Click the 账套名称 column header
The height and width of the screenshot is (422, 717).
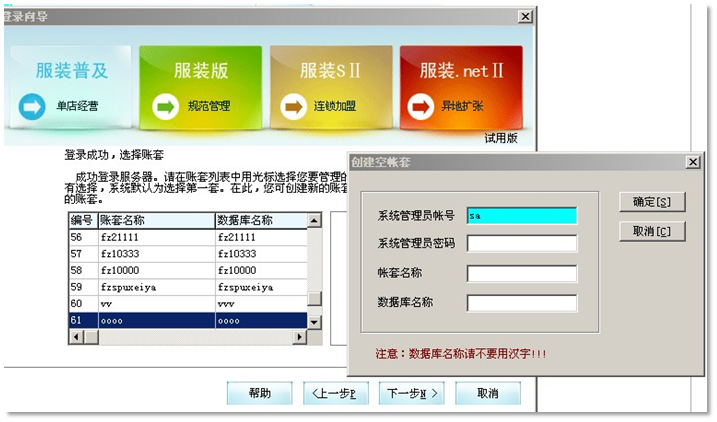coord(156,220)
